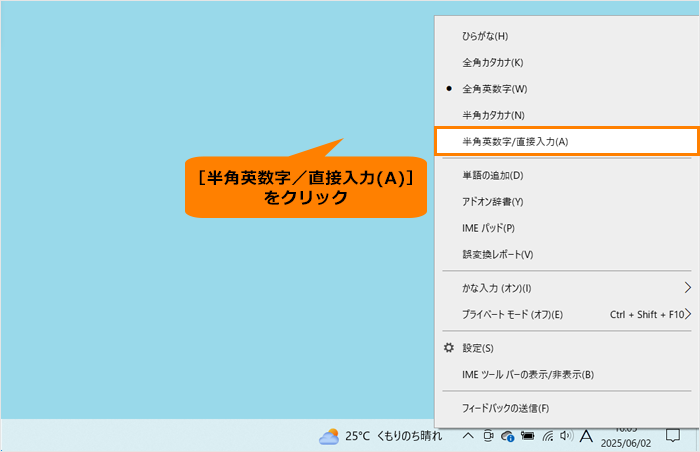Choose 半角英数字/直接入力(A) menu item
This screenshot has height=452, width=700.
566,142
